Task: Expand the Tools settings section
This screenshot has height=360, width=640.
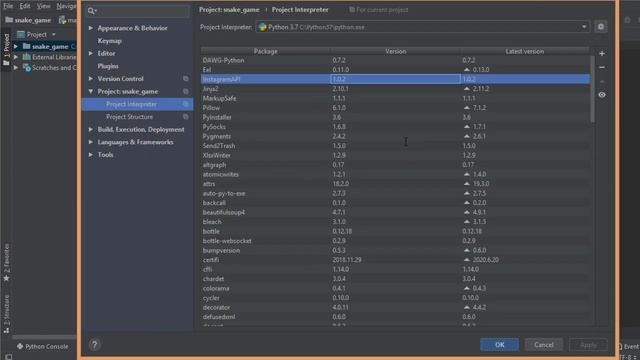Action: 91,155
